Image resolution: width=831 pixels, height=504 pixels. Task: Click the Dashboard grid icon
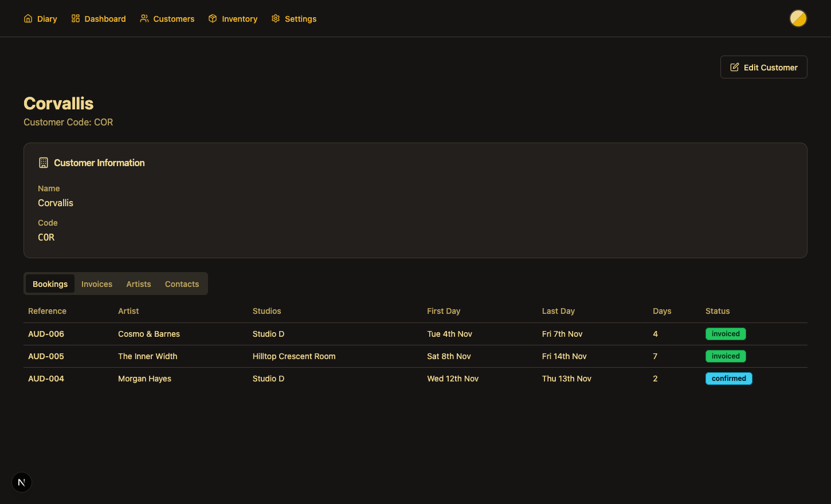click(76, 19)
